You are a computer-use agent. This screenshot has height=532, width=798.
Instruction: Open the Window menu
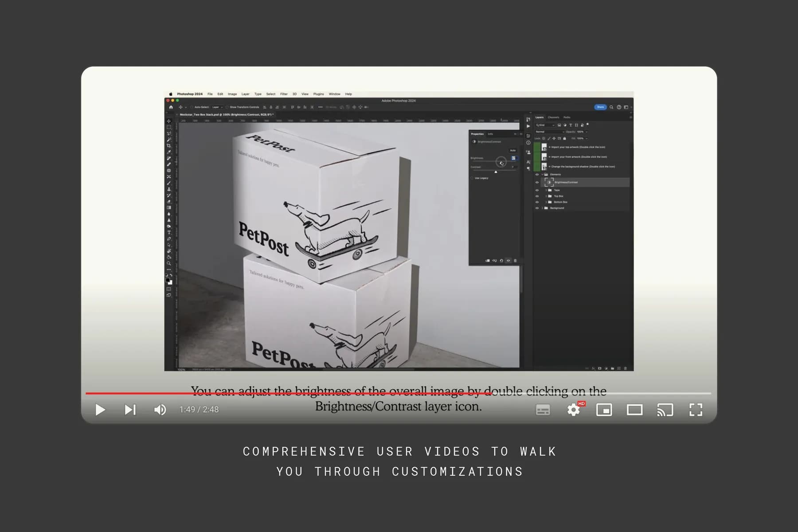[x=335, y=94]
